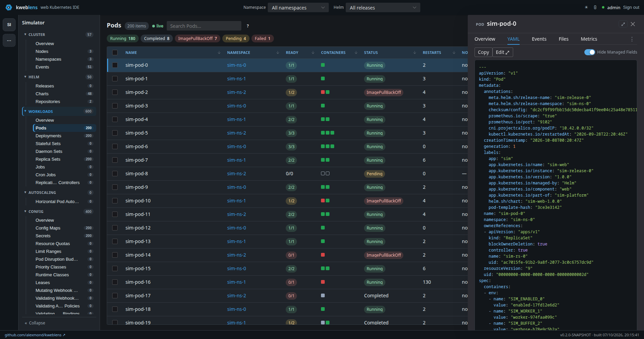
Task: Open the sim-ns-2 namespace link for sim-pod-2
Action: coord(237,92)
